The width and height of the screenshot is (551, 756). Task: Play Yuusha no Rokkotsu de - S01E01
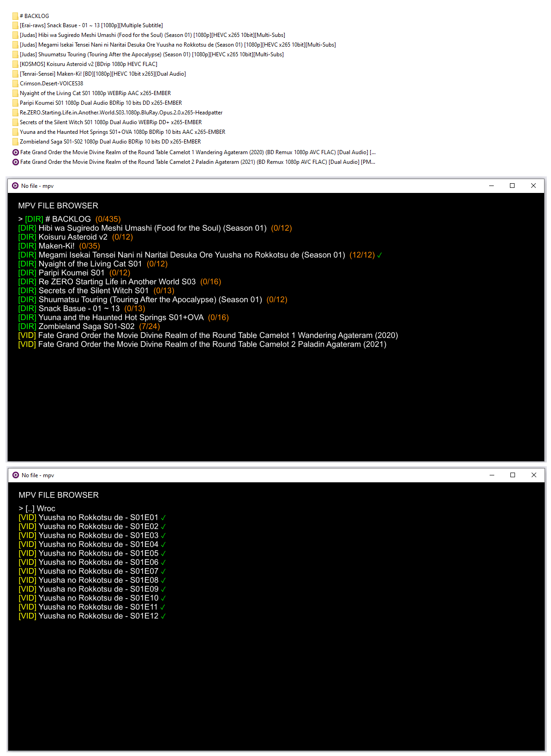tap(92, 518)
